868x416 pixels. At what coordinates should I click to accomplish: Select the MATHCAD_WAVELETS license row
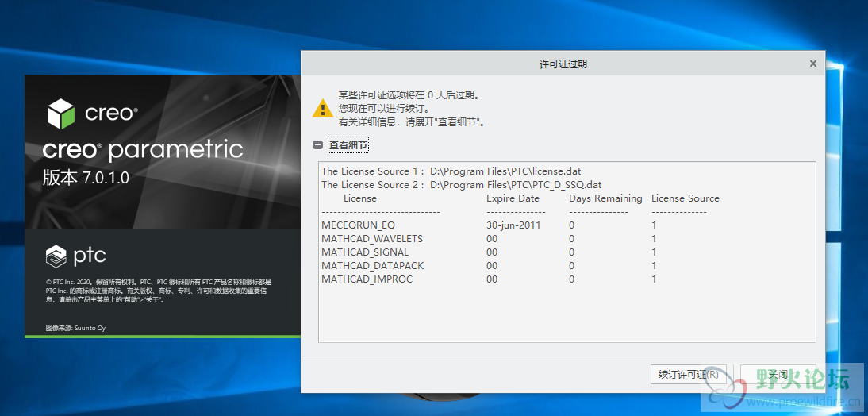[x=489, y=239]
